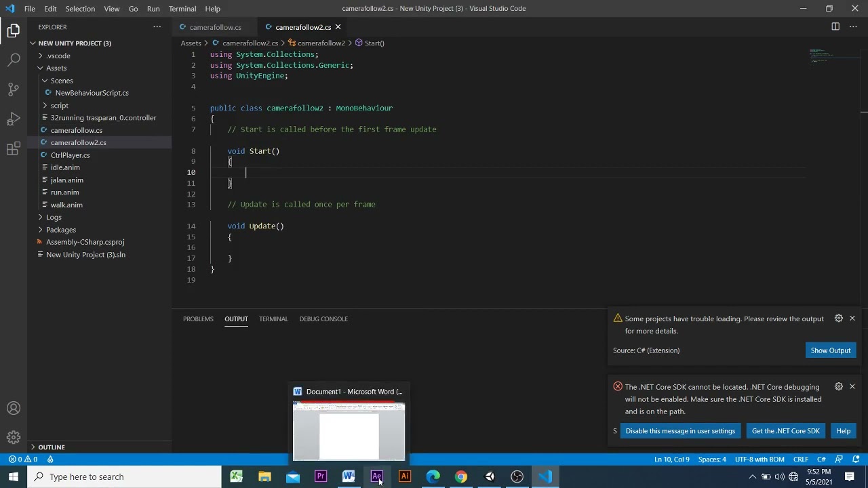Open the Selection menu
The image size is (868, 488).
point(80,8)
